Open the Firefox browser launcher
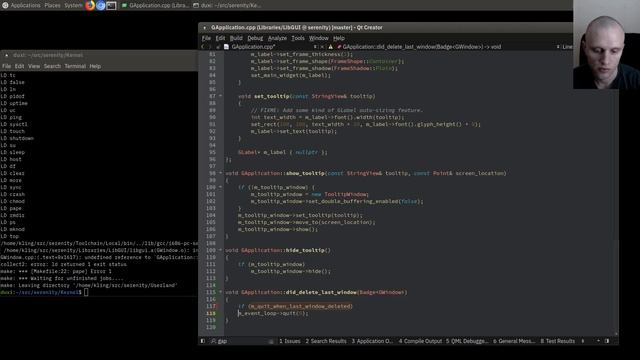 click(x=90, y=5)
